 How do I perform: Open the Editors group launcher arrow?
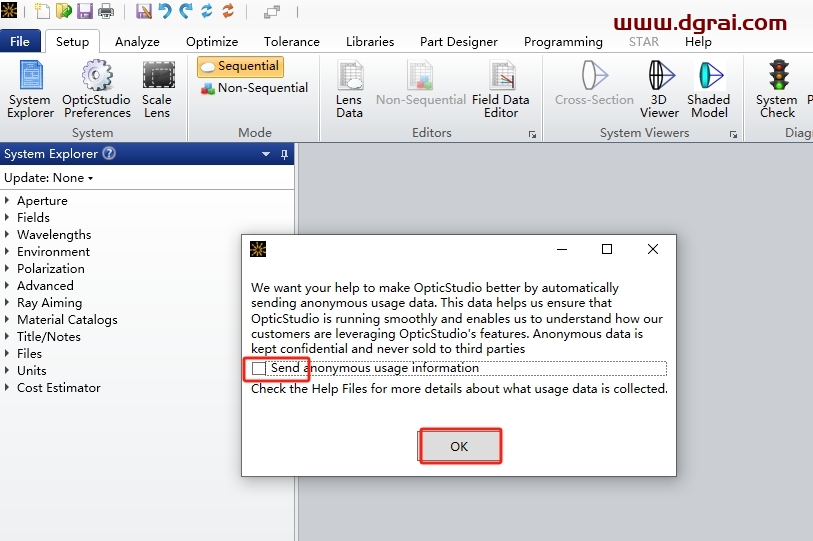tap(532, 134)
